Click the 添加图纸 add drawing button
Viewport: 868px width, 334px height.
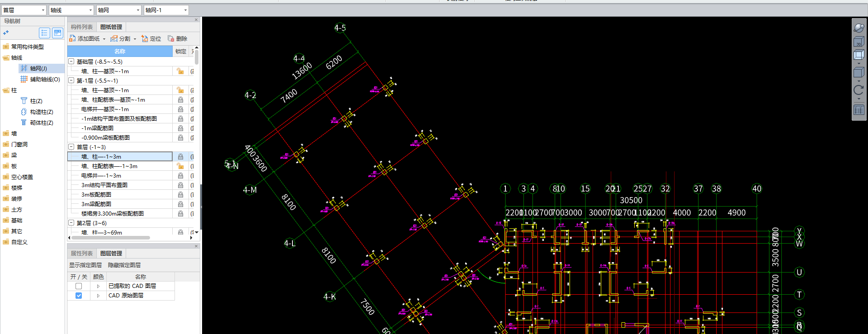pyautogui.click(x=85, y=39)
